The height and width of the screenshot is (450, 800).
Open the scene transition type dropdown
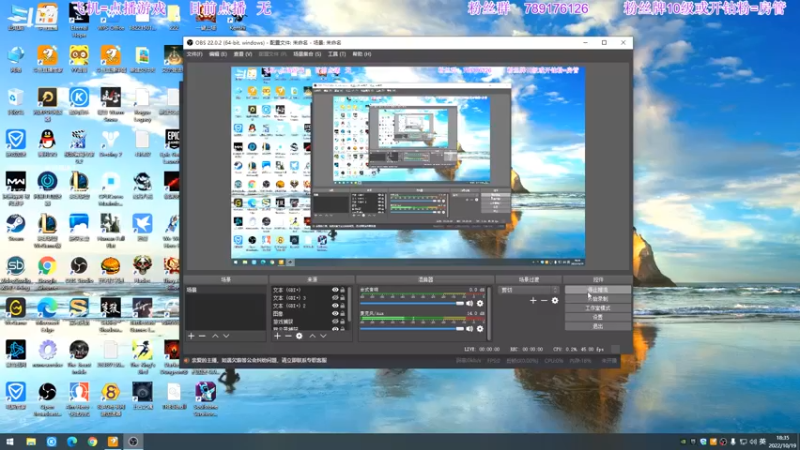click(x=529, y=290)
